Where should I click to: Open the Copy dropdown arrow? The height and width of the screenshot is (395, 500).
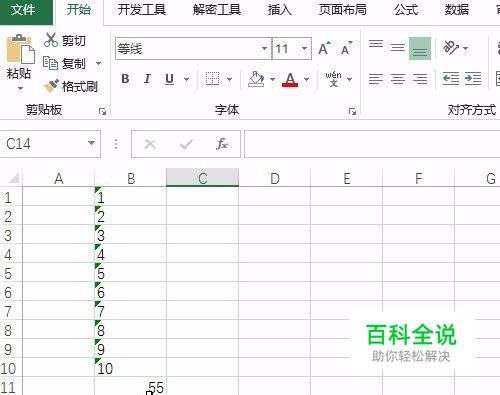(x=98, y=63)
